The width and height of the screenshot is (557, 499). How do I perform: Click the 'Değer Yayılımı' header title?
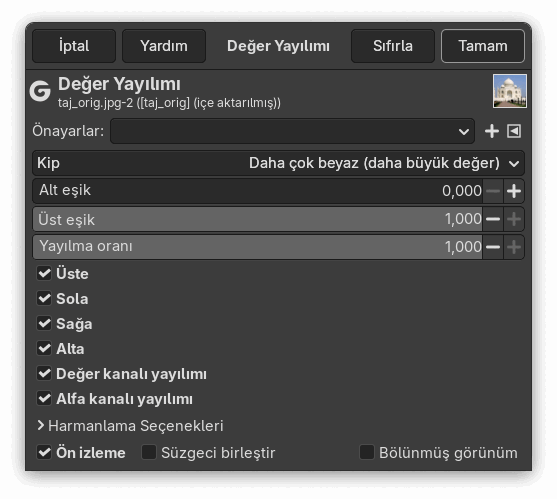click(x=119, y=85)
